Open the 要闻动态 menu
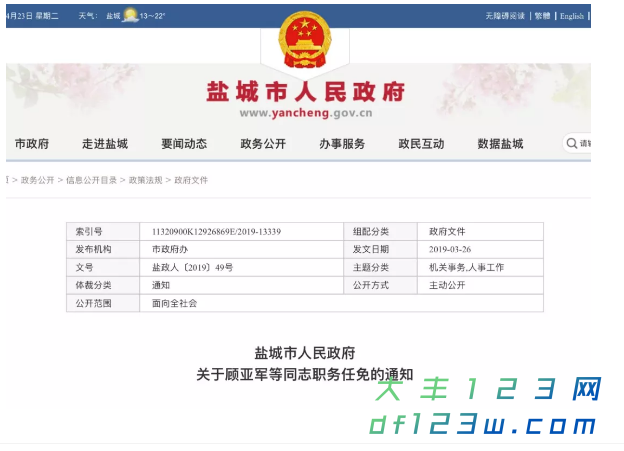Image resolution: width=624 pixels, height=451 pixels. pos(184,144)
